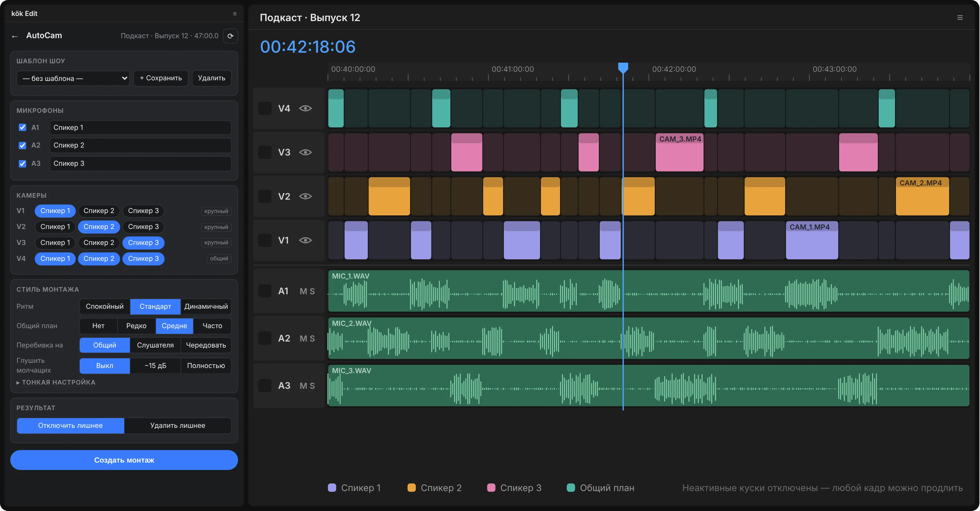
Task: Uncheck the A3 microphone checkbox
Action: [x=22, y=163]
